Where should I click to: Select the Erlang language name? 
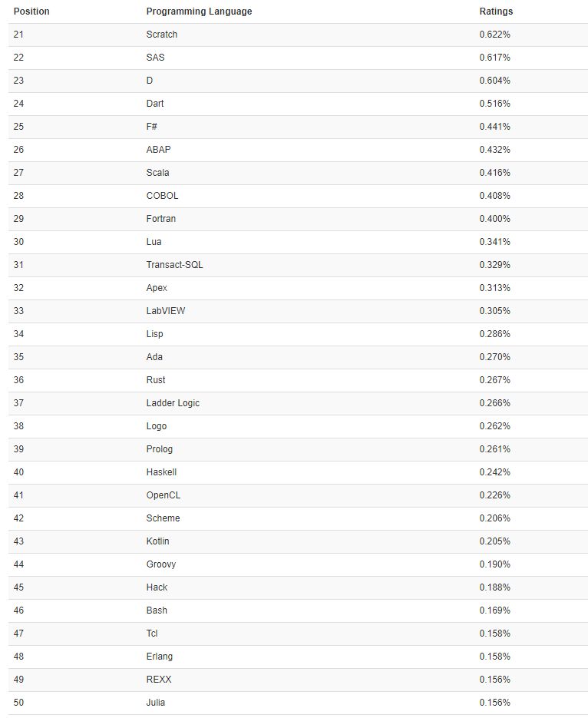[x=159, y=656]
